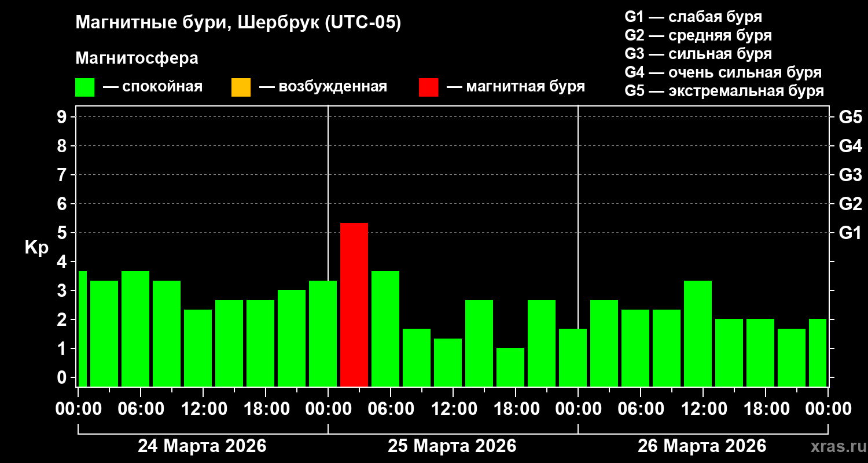Click the bar straddling midnight between 24 and 25 March
This screenshot has width=868, height=463.
coord(323,333)
